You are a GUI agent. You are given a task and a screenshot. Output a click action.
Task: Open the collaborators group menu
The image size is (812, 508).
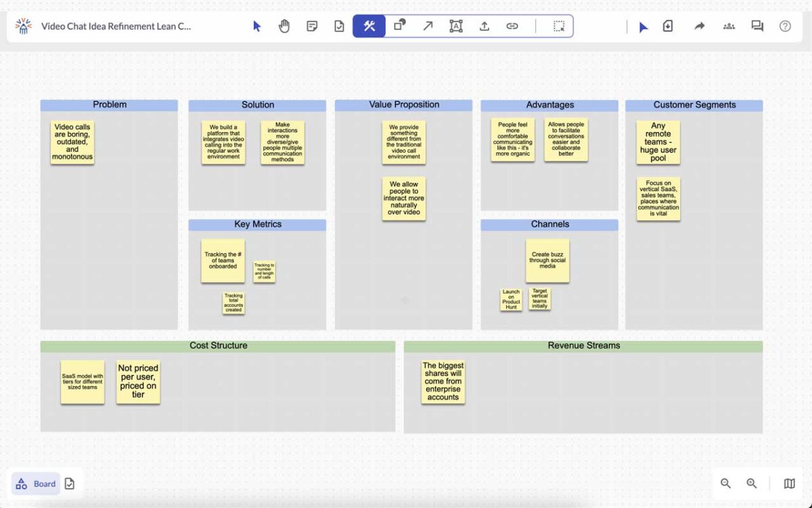click(x=729, y=26)
